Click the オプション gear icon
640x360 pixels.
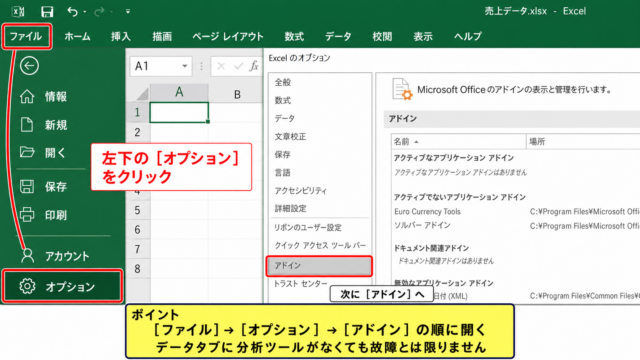27,286
